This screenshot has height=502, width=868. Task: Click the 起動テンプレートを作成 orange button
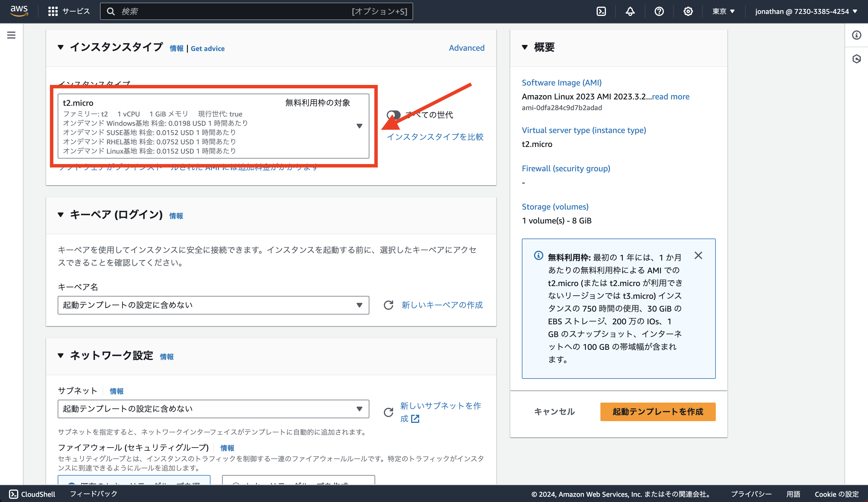pos(658,412)
